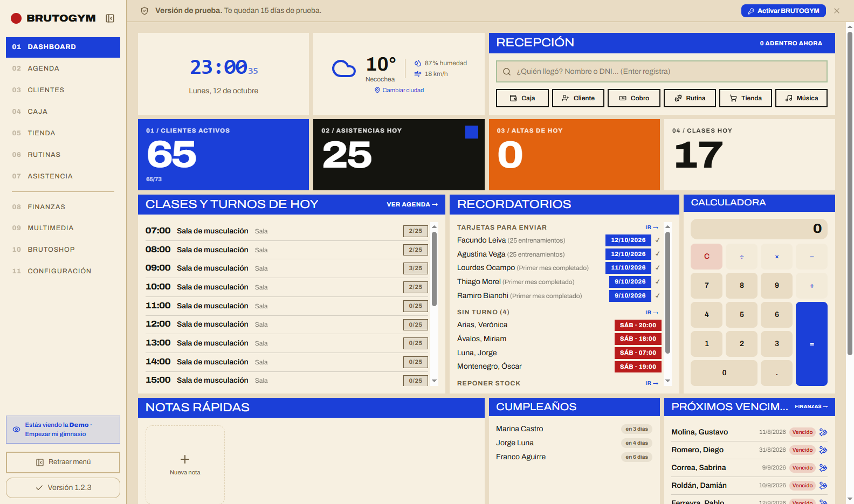Click Ver Agenda arrow link
Viewport: 854px width, 504px height.
tap(412, 204)
